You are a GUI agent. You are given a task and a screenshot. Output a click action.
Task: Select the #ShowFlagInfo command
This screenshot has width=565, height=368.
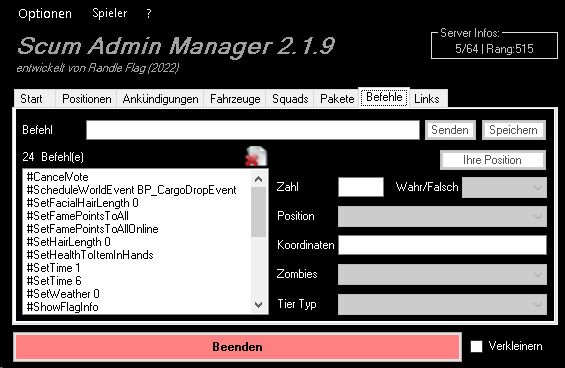click(x=137, y=307)
